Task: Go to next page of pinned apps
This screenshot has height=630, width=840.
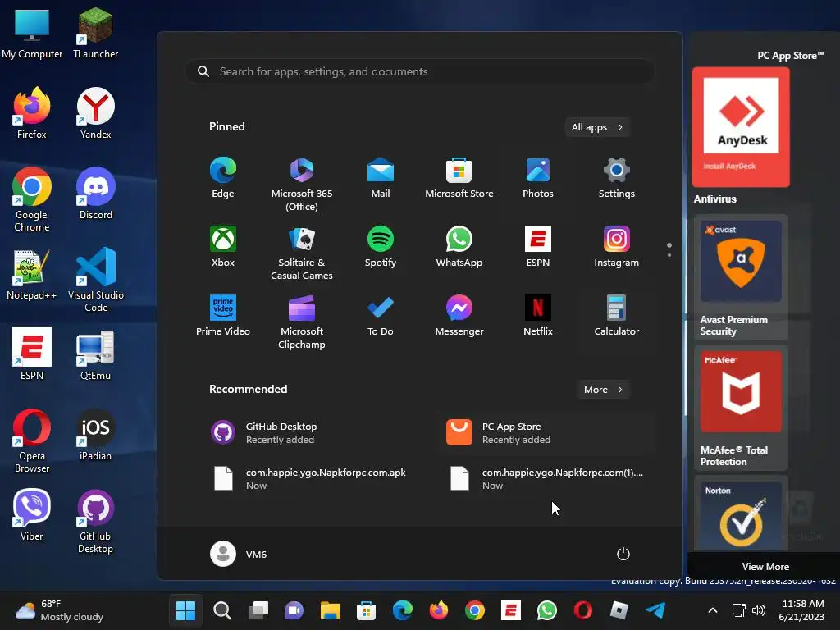Action: pos(669,255)
